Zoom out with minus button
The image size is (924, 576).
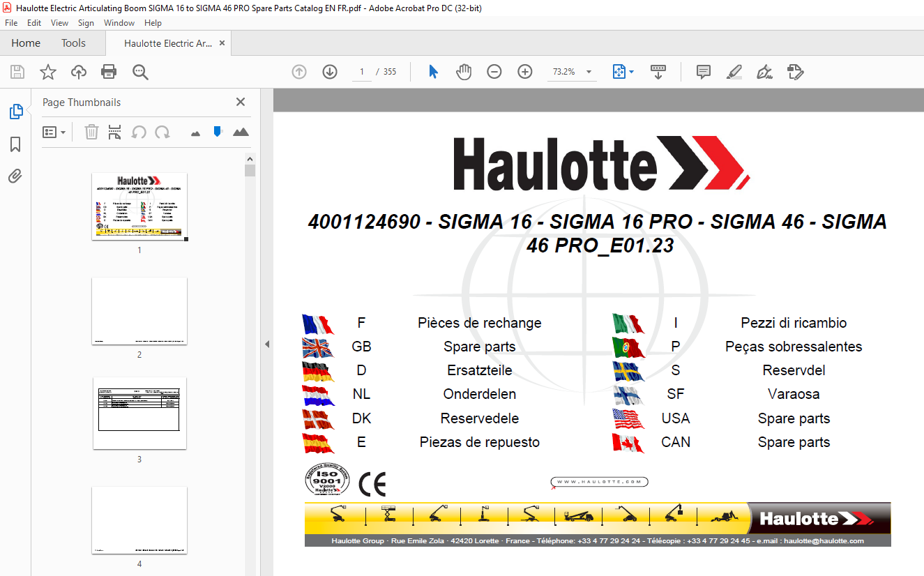(494, 72)
